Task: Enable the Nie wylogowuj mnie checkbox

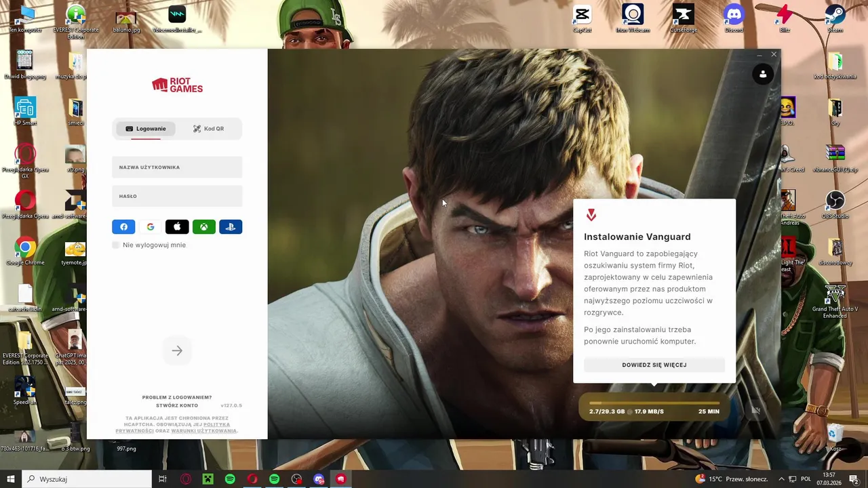Action: click(x=116, y=245)
